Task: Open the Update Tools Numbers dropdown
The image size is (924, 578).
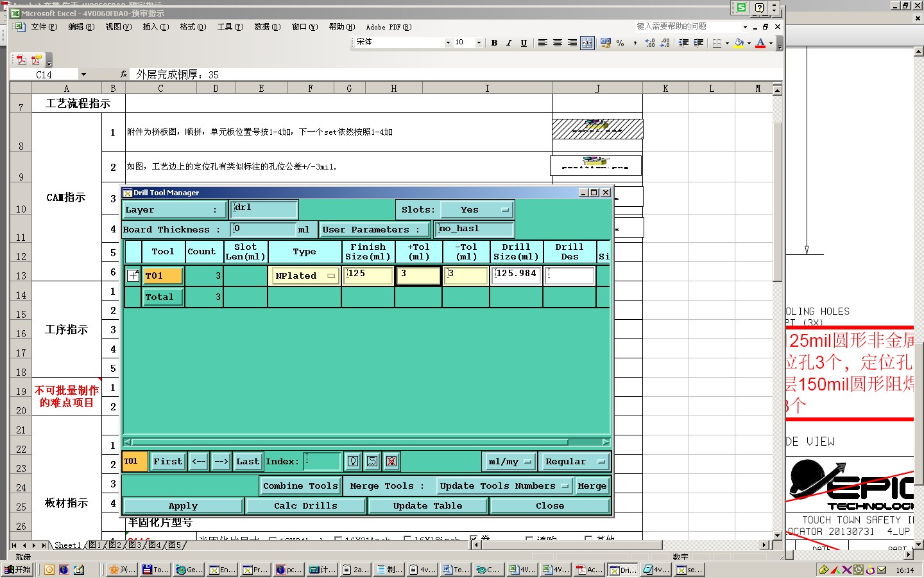Action: coord(504,486)
